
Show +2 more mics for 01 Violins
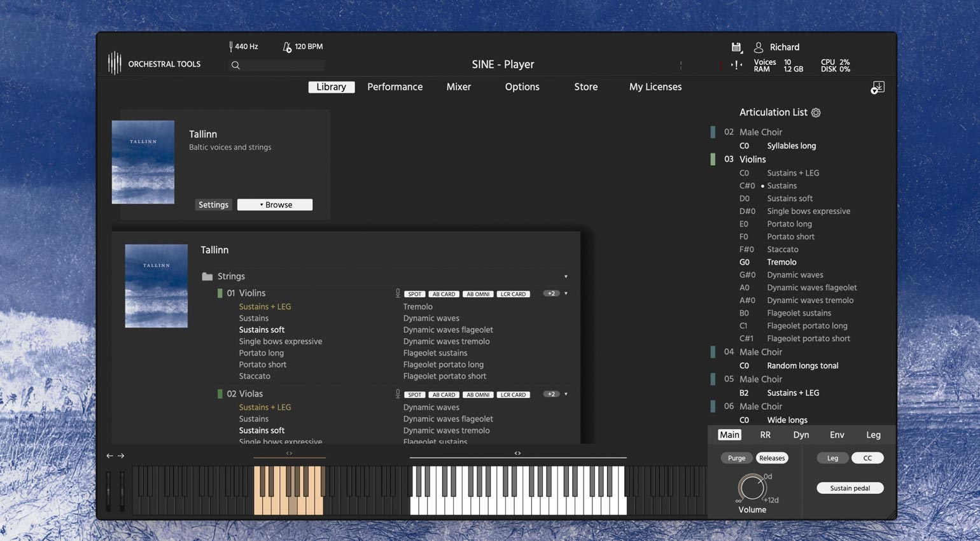click(x=551, y=293)
